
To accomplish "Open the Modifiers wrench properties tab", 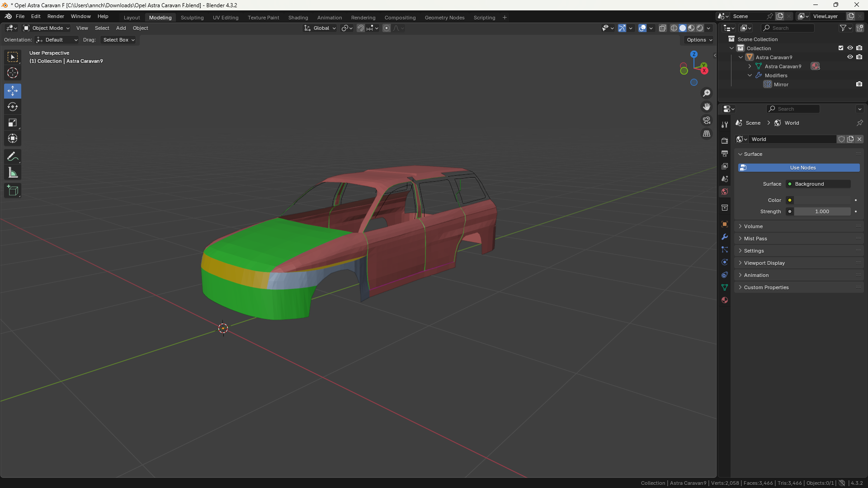I will pos(725,237).
